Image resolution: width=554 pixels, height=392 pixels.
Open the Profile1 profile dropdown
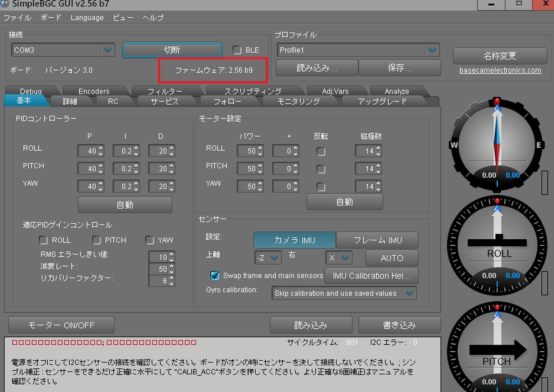(432, 50)
